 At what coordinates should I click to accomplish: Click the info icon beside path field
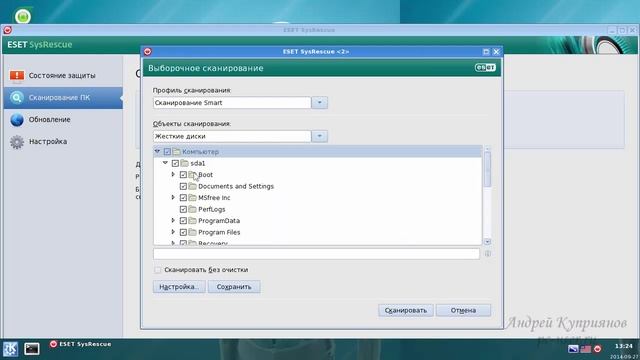pyautogui.click(x=487, y=253)
